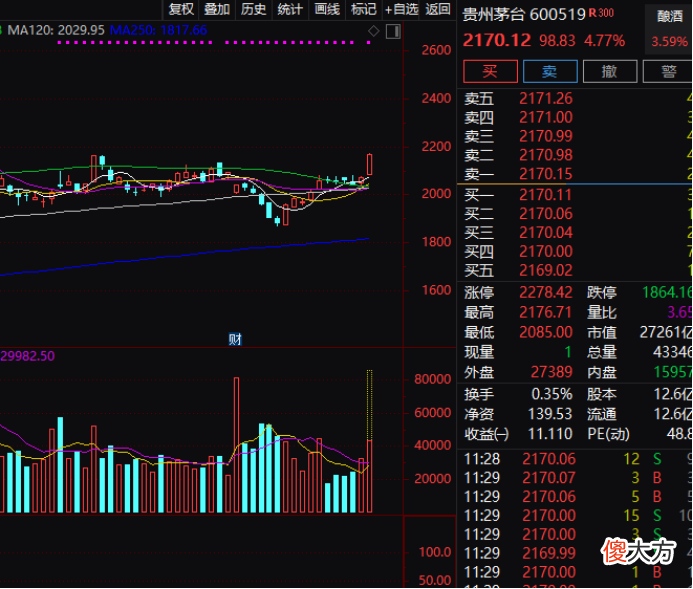Click the 换手 value 0.35%
The image size is (693, 589).
coord(552,394)
